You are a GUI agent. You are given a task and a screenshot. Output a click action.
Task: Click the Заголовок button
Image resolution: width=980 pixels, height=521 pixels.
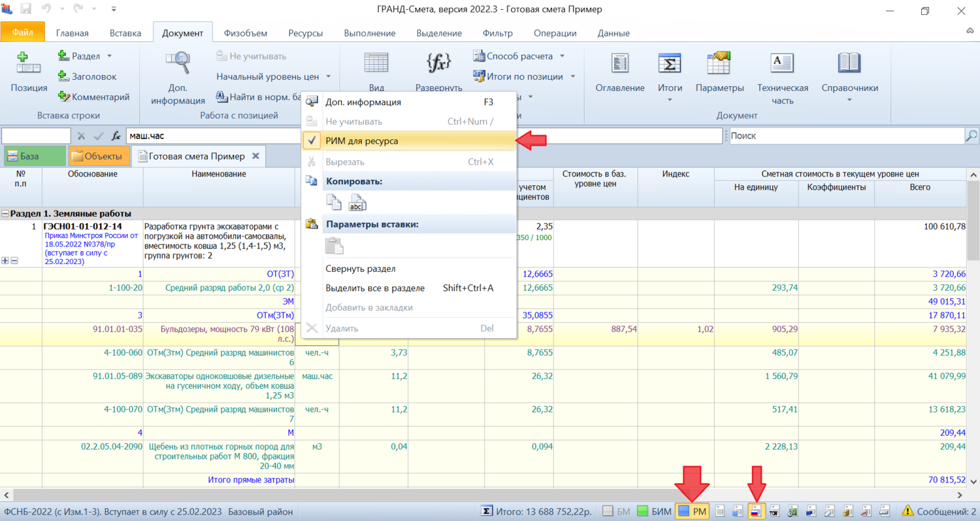click(87, 76)
